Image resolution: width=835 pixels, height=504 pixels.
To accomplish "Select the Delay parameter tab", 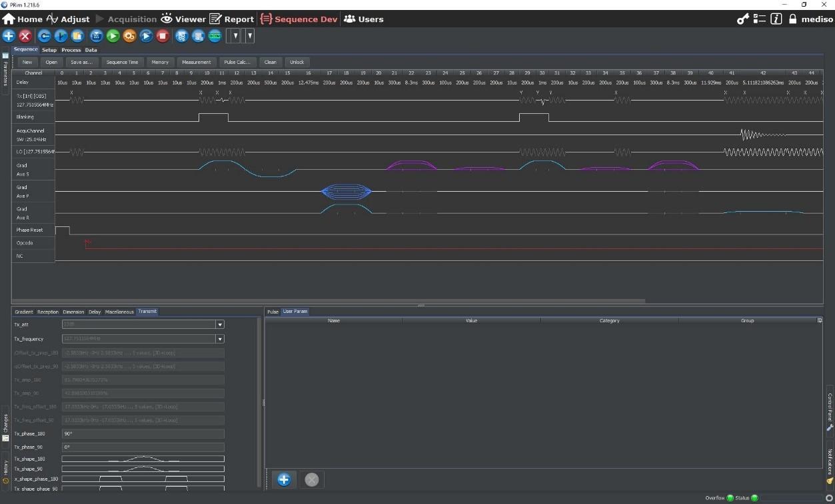I will click(95, 312).
